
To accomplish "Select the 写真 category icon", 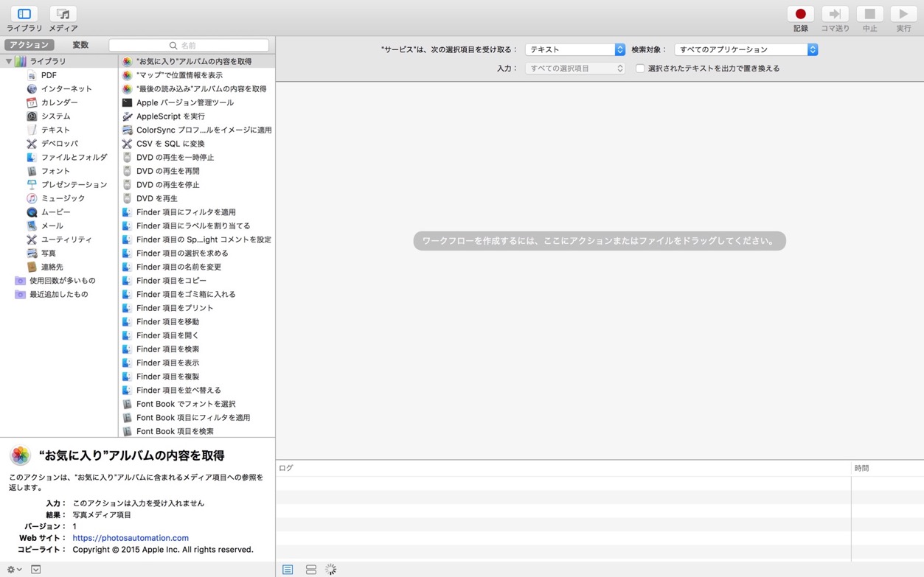I will pos(32,253).
